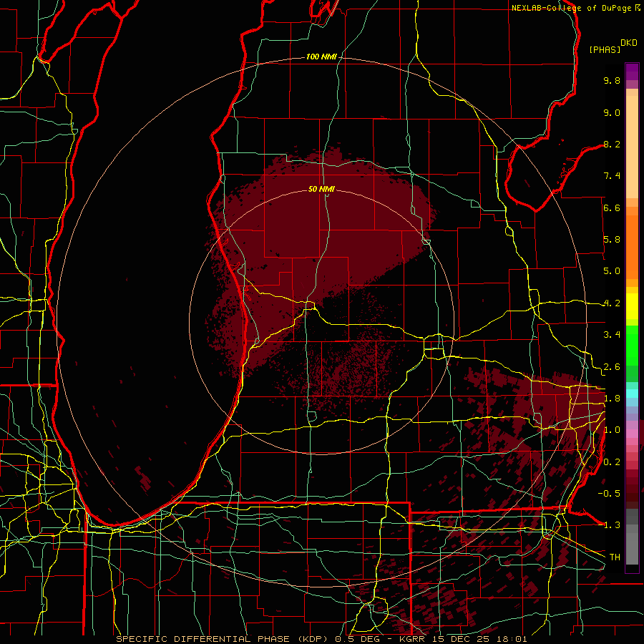Viewport: 644px width, 644px height.
Task: Select the 1.0 scale value
Action: pos(612,430)
